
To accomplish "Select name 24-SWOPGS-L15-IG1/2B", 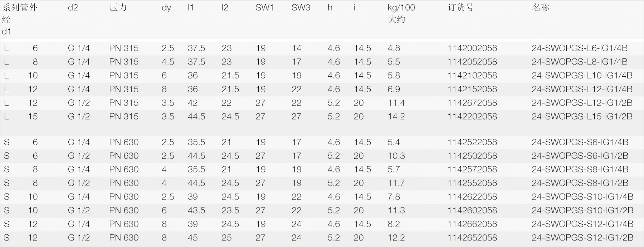I will (582, 117).
